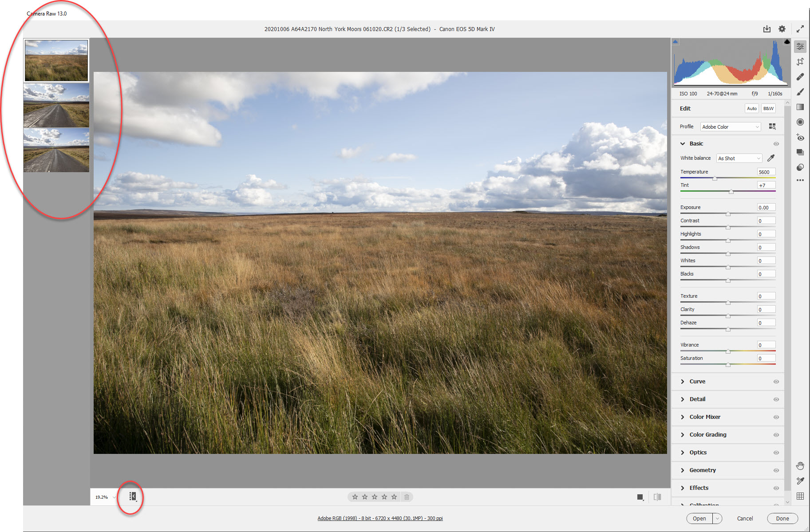
Task: Select the White Balance eyedropper
Action: [x=771, y=158]
